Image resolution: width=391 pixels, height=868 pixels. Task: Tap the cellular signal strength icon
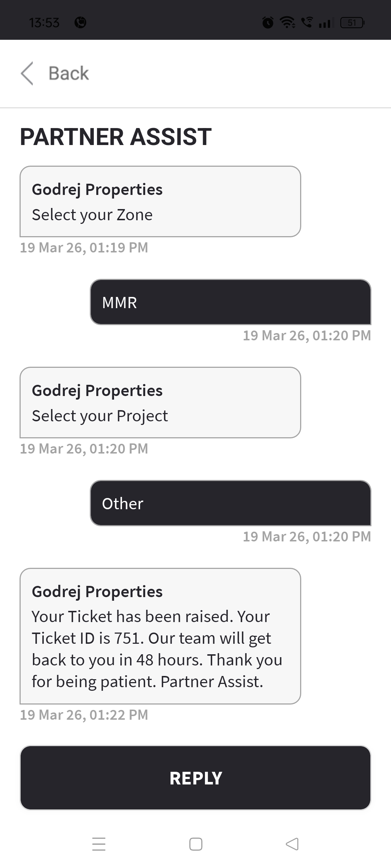pos(325,24)
